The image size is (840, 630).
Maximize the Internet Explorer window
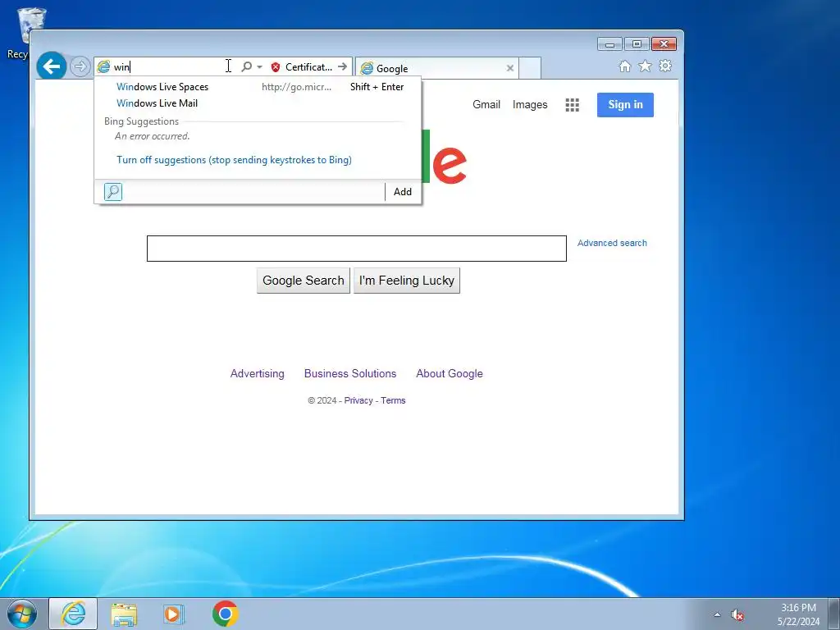pyautogui.click(x=637, y=44)
